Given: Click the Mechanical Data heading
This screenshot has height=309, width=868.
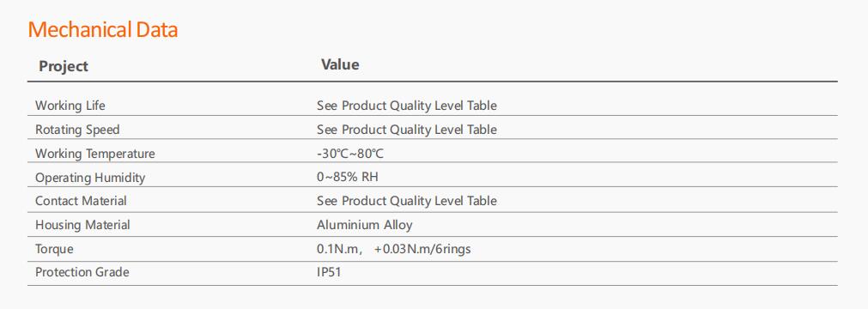Looking at the screenshot, I should 103,29.
